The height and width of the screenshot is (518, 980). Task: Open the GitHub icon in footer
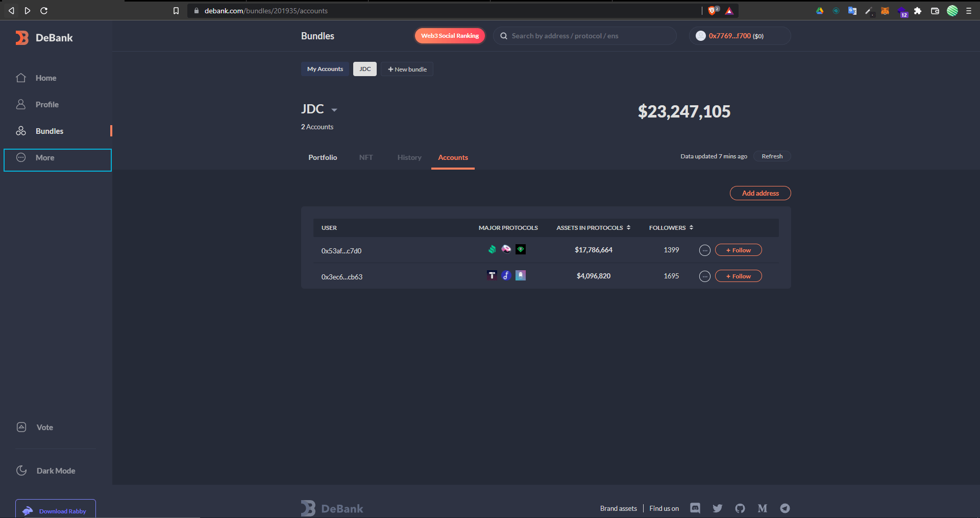(x=740, y=508)
